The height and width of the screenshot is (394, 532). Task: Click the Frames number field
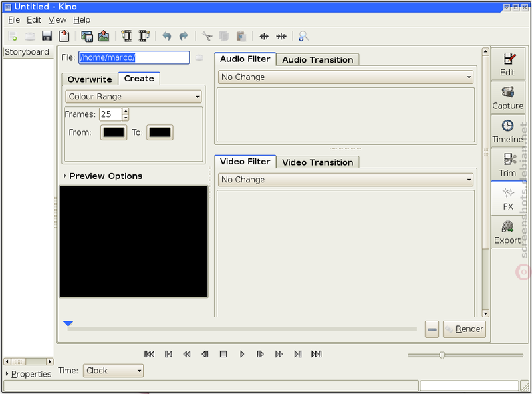110,114
